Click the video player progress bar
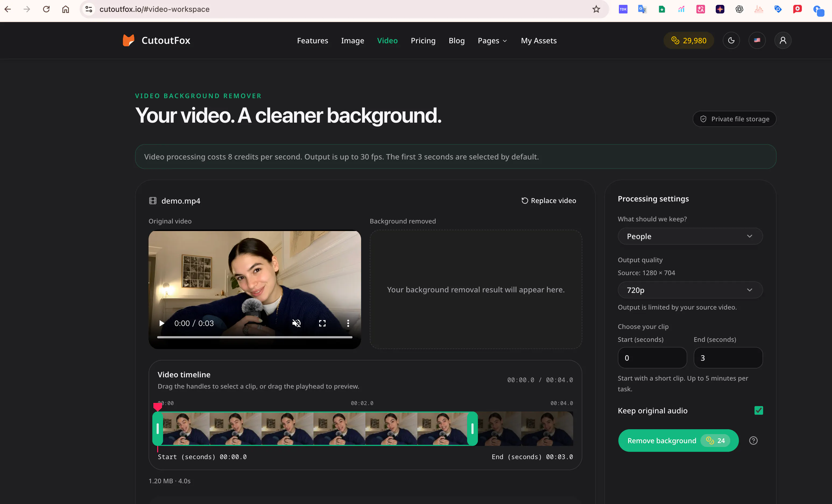This screenshot has width=832, height=504. (x=255, y=337)
